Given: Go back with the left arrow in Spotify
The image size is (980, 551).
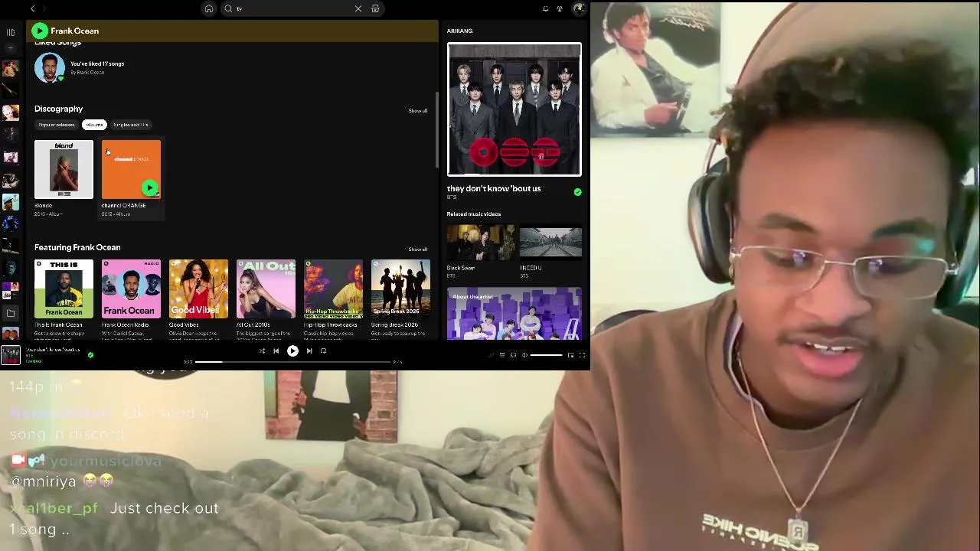Looking at the screenshot, I should click(x=32, y=8).
